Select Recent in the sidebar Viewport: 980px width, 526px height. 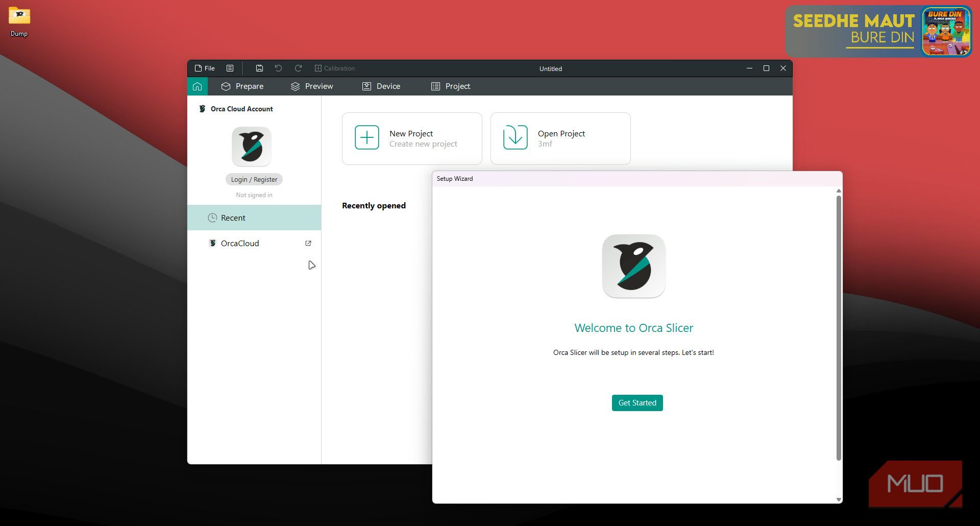click(254, 218)
